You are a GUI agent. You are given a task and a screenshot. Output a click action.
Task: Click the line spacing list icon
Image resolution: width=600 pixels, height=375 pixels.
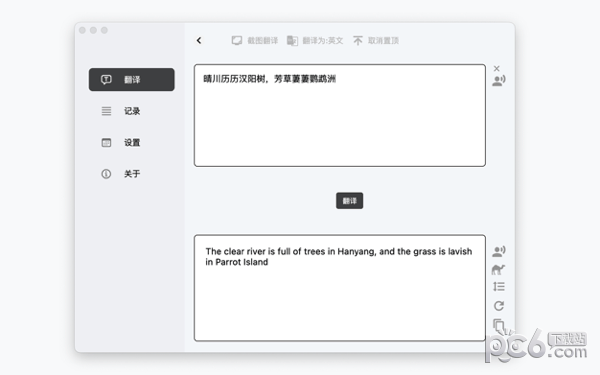499,287
